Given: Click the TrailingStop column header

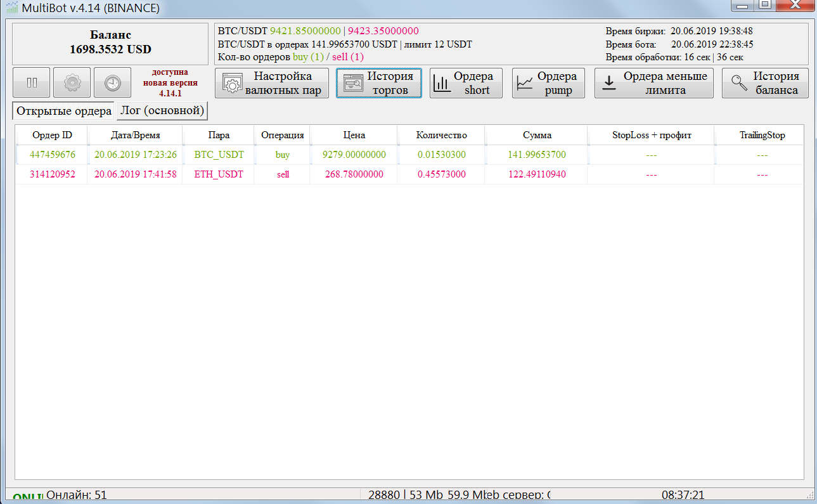Looking at the screenshot, I should tap(761, 135).
